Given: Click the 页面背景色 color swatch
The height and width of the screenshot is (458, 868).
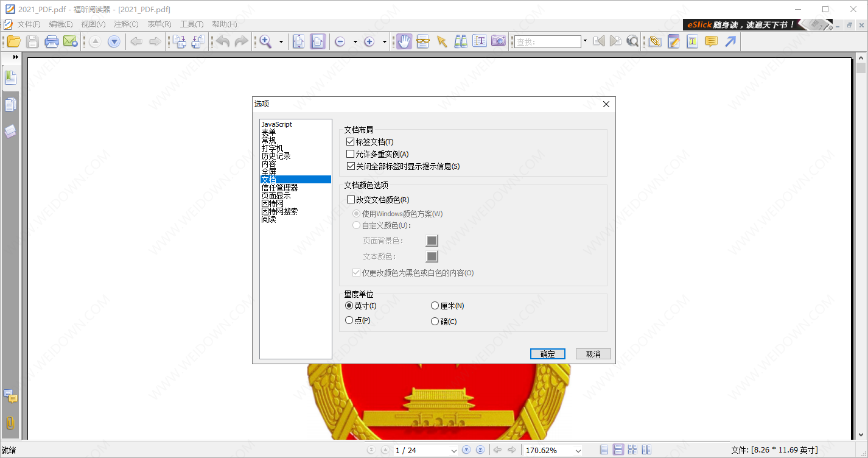Looking at the screenshot, I should 432,241.
